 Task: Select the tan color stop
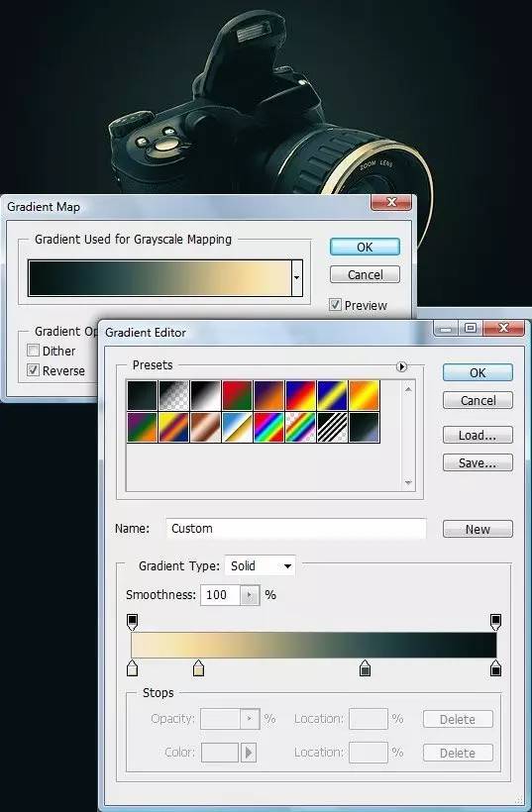pyautogui.click(x=198, y=668)
